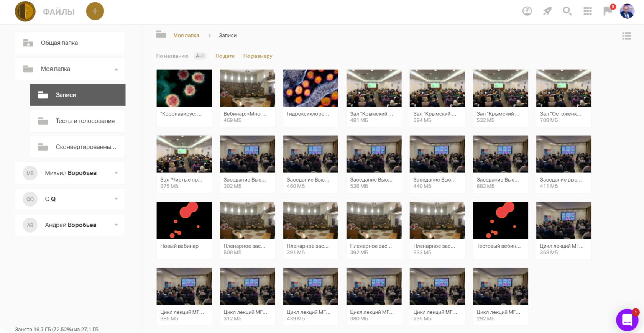Viewport: 644px width, 333px height.
Task: Go to Моя папка breadcrumb link
Action: tap(186, 35)
